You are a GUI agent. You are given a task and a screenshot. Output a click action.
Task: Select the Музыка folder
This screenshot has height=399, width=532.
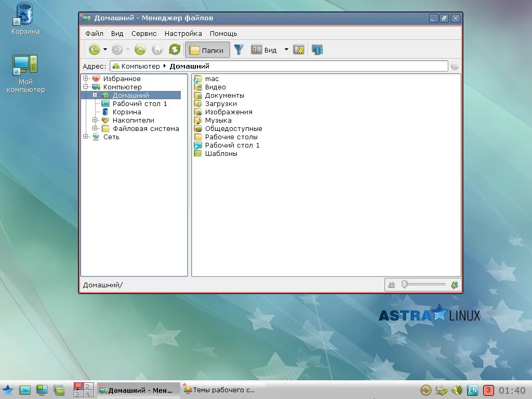coord(212,121)
